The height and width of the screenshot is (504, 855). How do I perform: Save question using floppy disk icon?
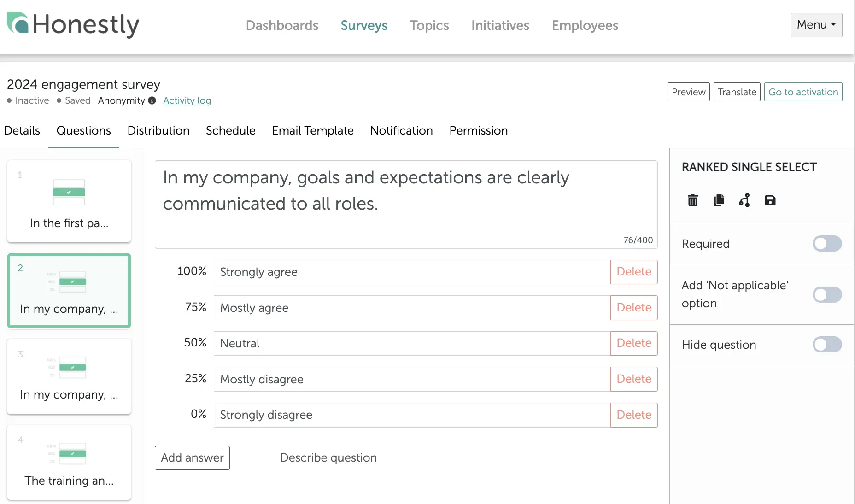[x=770, y=200]
